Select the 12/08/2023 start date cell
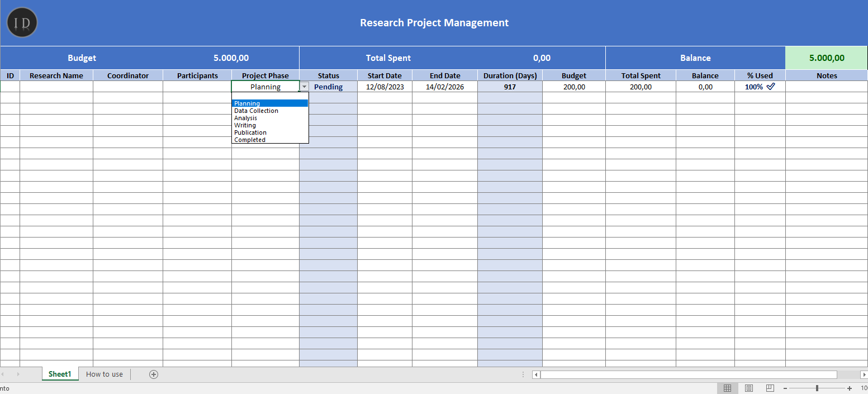Image resolution: width=868 pixels, height=394 pixels. tap(385, 87)
